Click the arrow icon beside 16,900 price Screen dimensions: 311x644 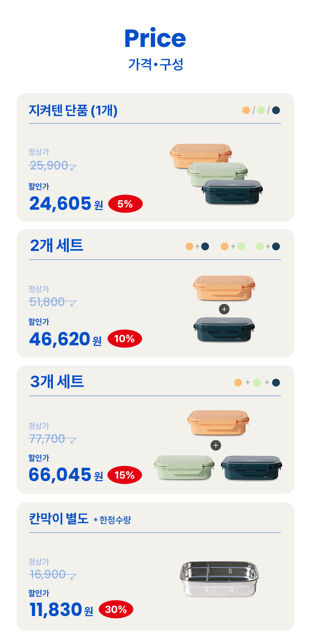pyautogui.click(x=73, y=577)
